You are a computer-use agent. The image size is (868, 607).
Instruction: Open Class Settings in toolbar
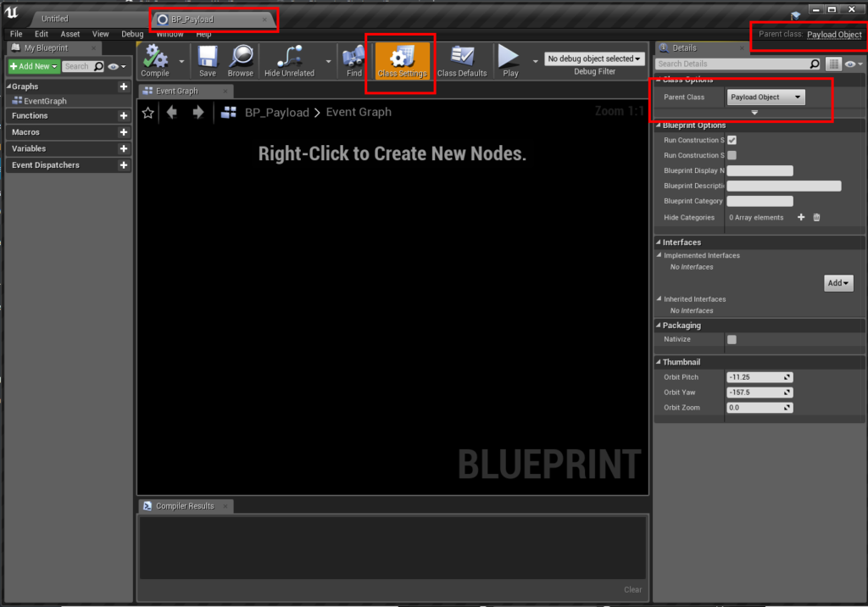[403, 60]
